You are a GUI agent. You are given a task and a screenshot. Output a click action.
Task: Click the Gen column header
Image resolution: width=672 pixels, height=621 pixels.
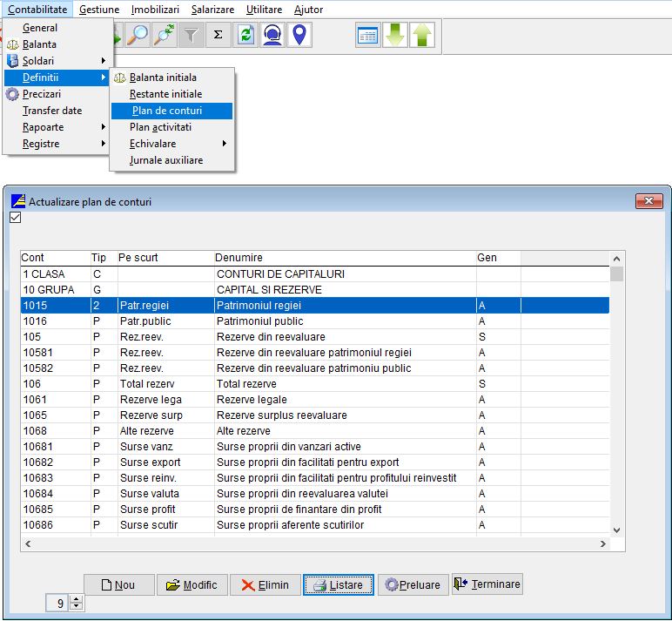click(499, 258)
